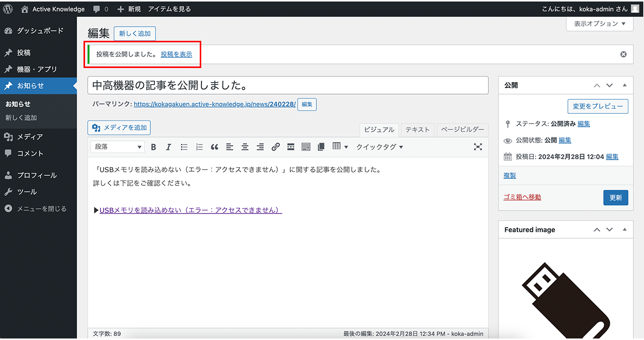Click the 複製 link
This screenshot has height=340, width=644.
click(510, 176)
